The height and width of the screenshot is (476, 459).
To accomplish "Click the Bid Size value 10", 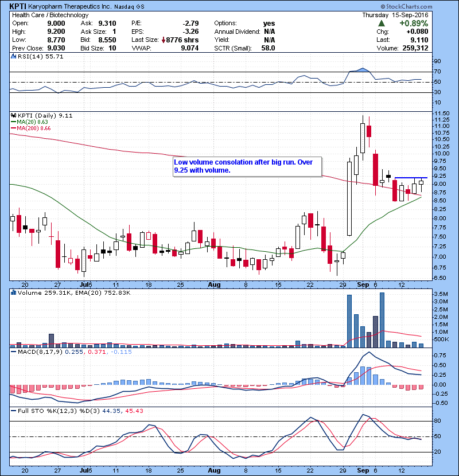I will [x=112, y=48].
